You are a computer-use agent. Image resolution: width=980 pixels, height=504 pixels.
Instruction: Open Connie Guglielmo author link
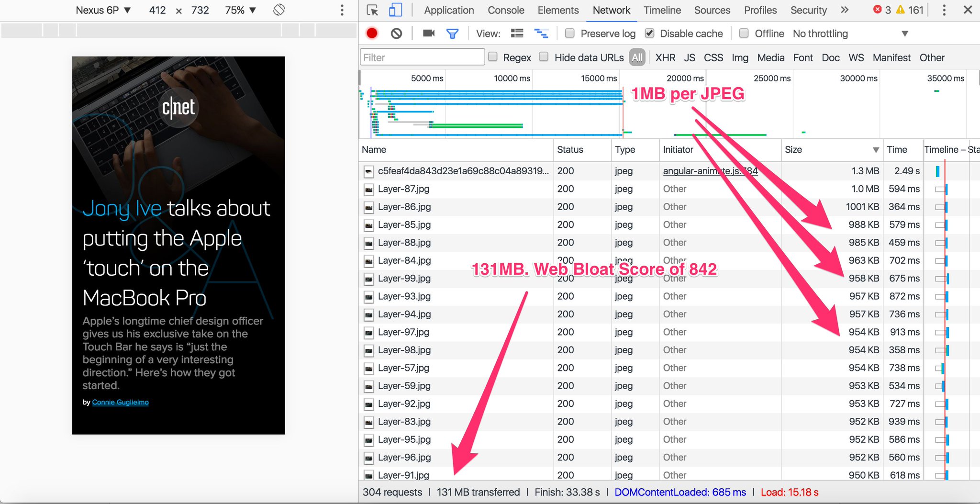coord(120,402)
